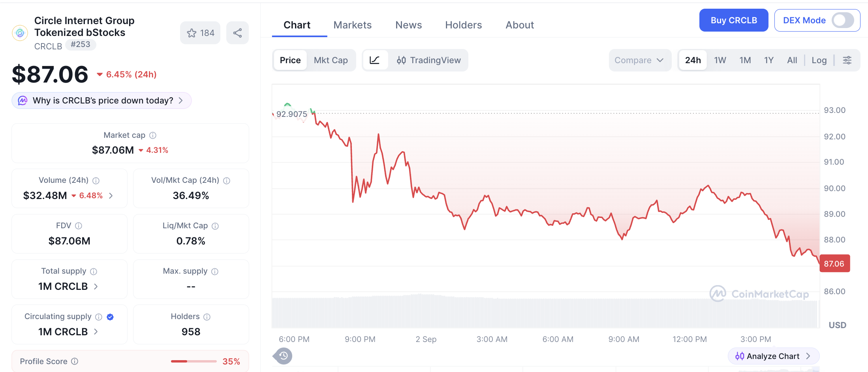The width and height of the screenshot is (868, 372).
Task: Click the Circle token logo
Action: (x=20, y=33)
